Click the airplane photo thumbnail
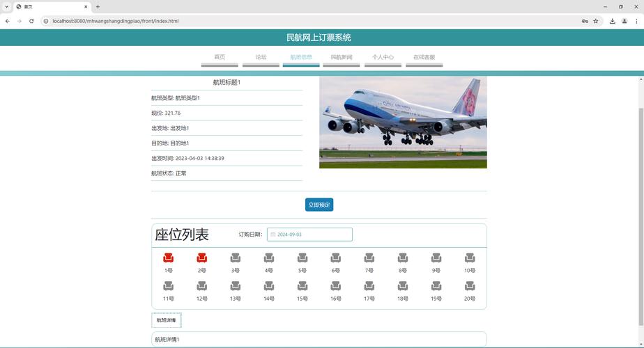This screenshot has width=644, height=348. click(x=403, y=122)
